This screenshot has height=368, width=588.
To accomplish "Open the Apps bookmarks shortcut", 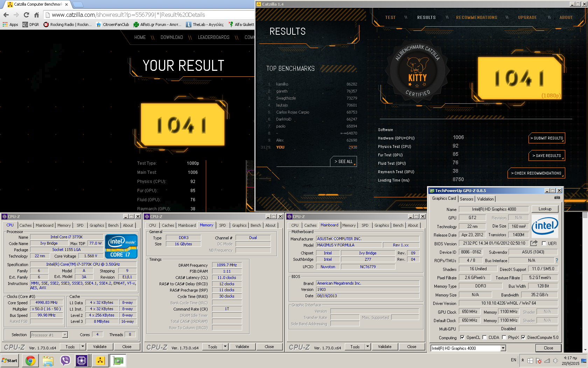I will click(10, 25).
